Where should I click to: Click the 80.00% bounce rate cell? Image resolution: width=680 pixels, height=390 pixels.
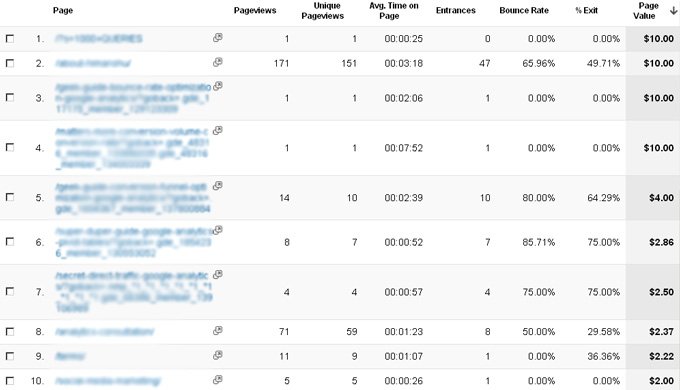pyautogui.click(x=539, y=198)
